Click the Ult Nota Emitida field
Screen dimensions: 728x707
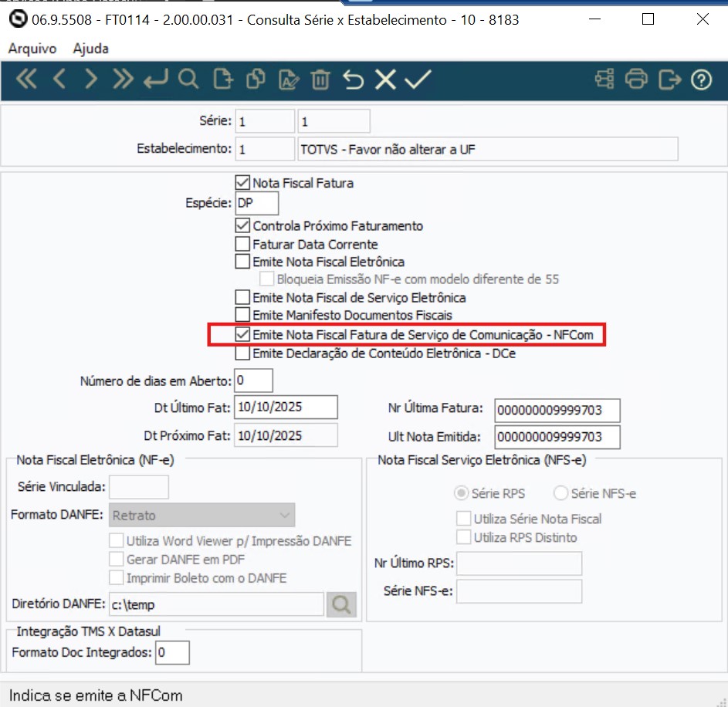click(x=557, y=437)
